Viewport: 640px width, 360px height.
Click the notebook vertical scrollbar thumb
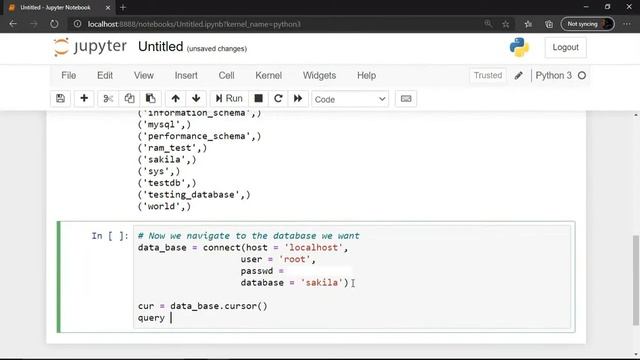click(636, 280)
